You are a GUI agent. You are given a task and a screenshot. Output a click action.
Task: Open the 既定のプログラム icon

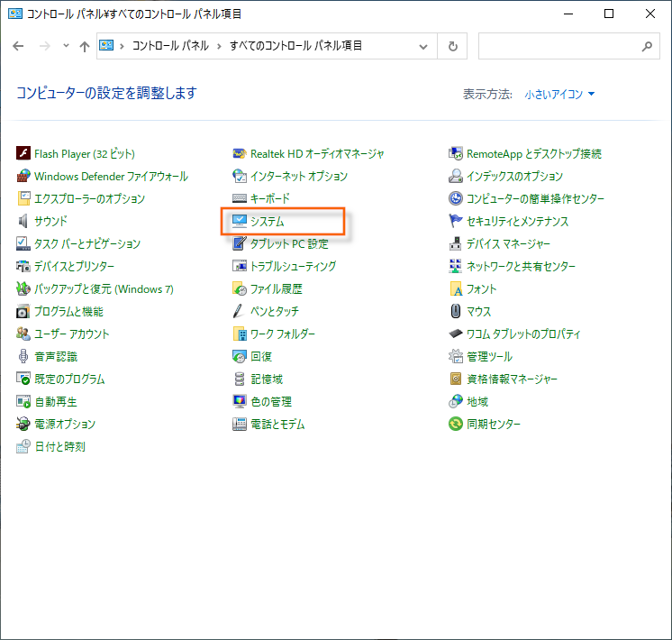point(23,379)
